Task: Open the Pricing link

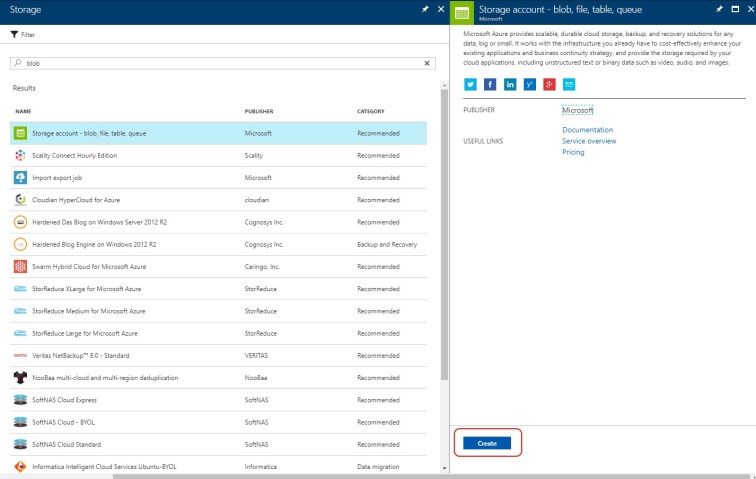Action: click(x=573, y=152)
